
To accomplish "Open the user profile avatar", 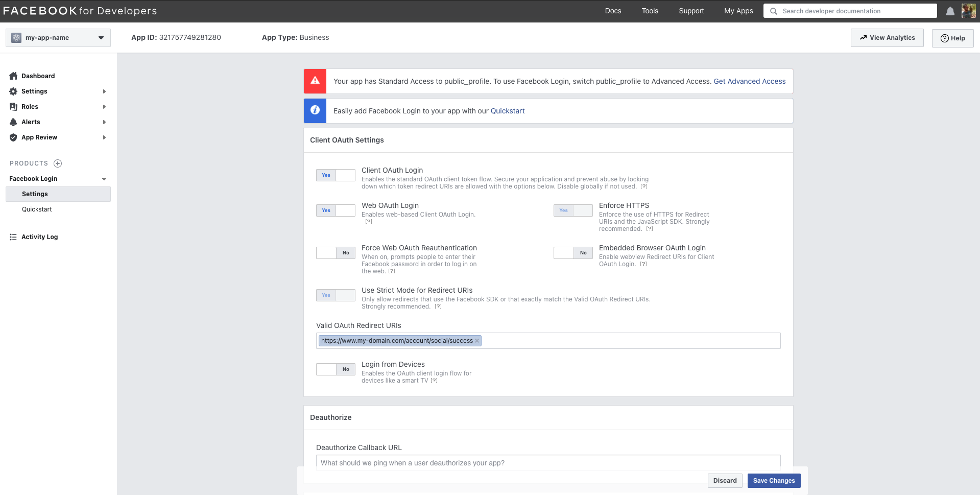I will [968, 11].
